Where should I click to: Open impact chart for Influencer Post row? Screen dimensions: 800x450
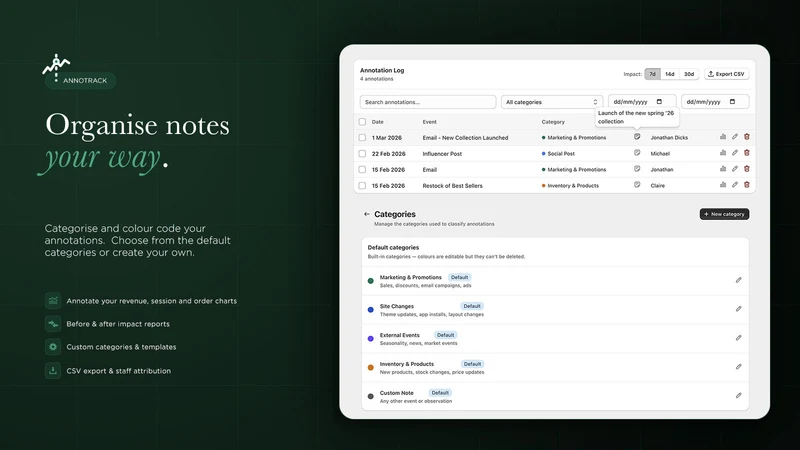723,153
